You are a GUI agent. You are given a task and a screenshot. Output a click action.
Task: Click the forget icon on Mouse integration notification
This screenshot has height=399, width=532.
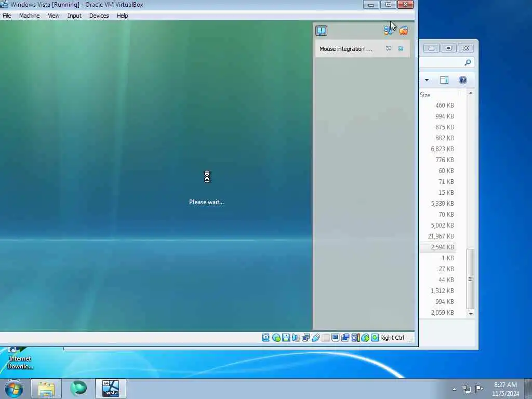click(389, 48)
